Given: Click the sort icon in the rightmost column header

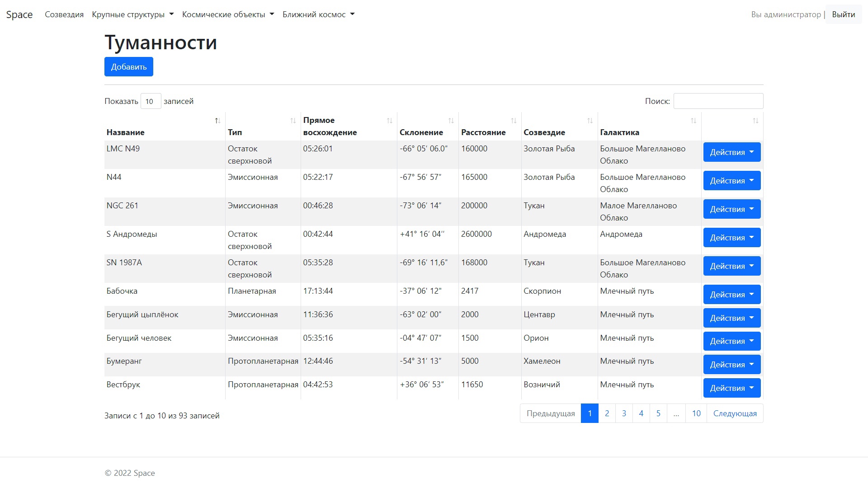Looking at the screenshot, I should point(755,121).
